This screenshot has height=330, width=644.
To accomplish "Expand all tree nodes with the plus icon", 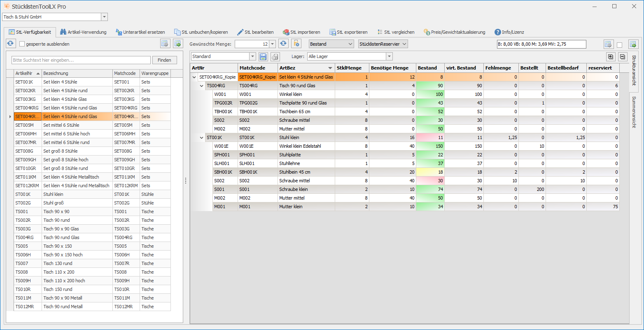I will (x=610, y=57).
